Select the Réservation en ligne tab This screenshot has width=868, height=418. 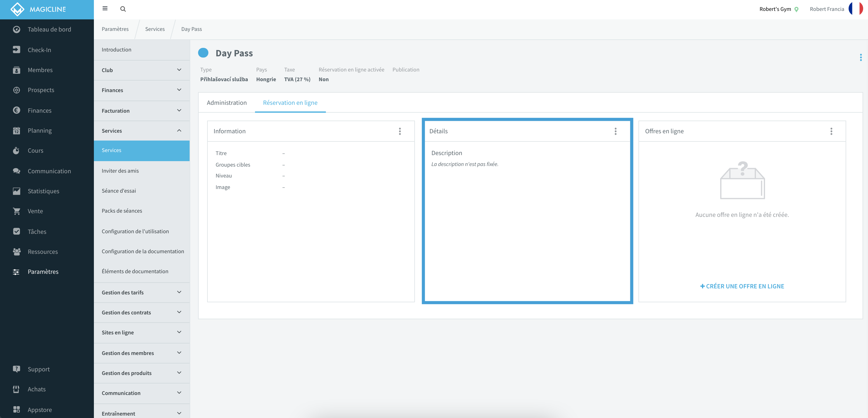pos(290,103)
